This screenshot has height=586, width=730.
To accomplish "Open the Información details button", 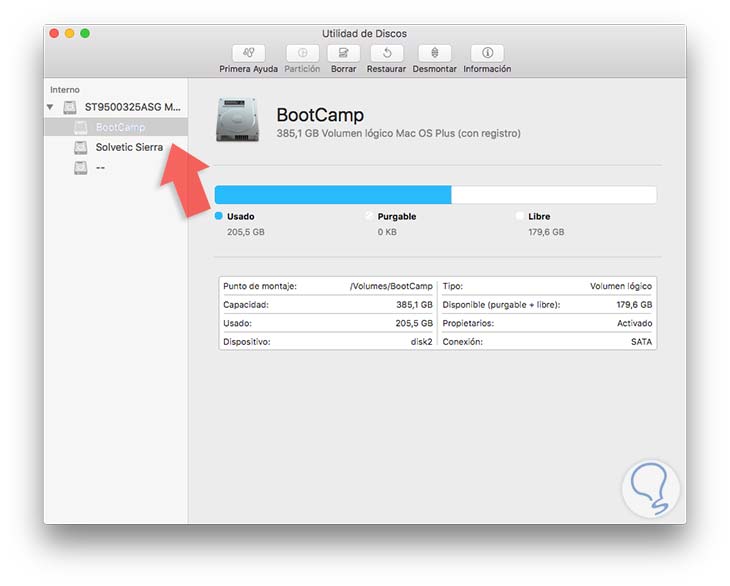I will click(487, 53).
